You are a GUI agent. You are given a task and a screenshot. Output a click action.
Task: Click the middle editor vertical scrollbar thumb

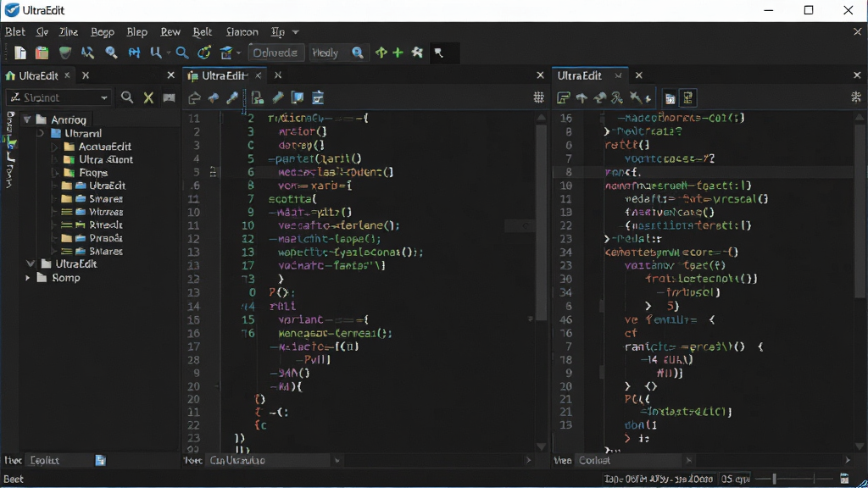542,221
